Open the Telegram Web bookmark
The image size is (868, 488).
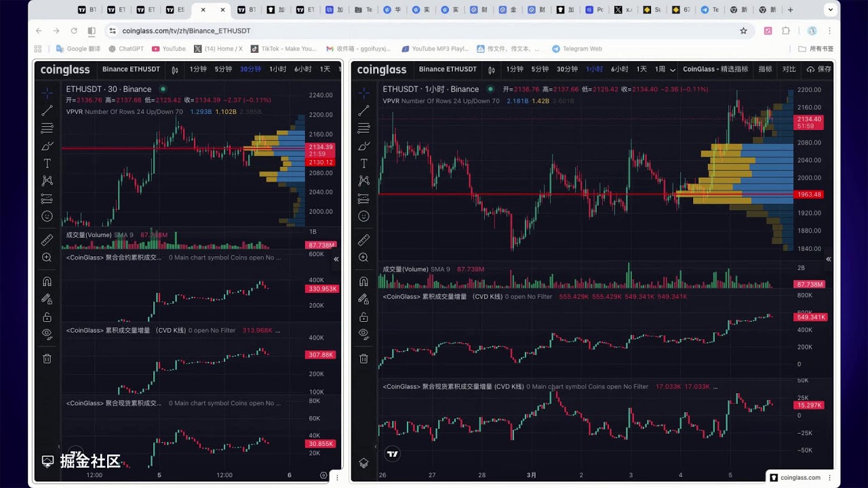pyautogui.click(x=577, y=49)
